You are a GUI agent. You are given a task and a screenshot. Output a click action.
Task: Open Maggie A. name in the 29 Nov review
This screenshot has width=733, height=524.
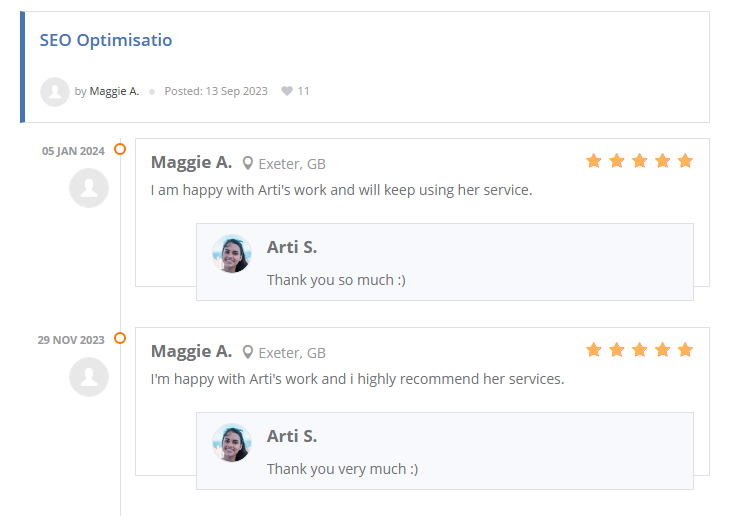pos(191,351)
